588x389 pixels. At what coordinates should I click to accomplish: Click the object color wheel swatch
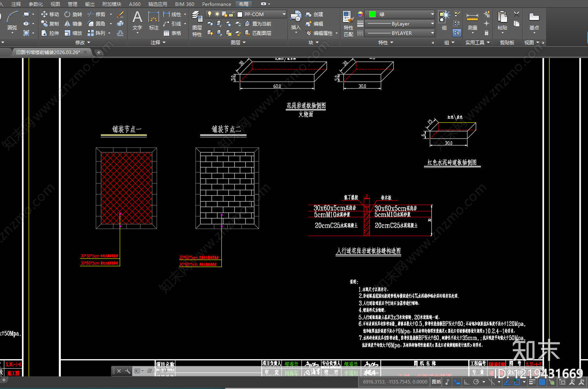(x=360, y=14)
